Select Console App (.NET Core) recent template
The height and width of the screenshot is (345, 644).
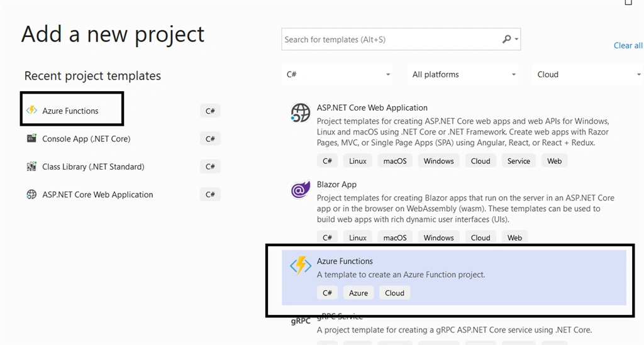click(x=86, y=139)
